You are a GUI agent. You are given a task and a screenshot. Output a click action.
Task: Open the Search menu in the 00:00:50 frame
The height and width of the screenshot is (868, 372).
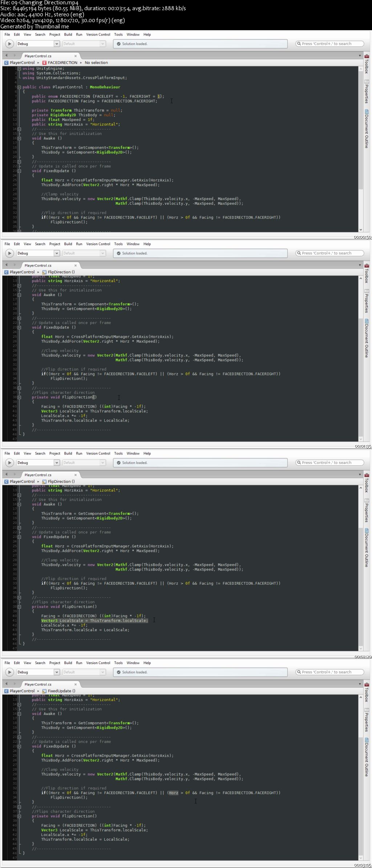click(40, 35)
